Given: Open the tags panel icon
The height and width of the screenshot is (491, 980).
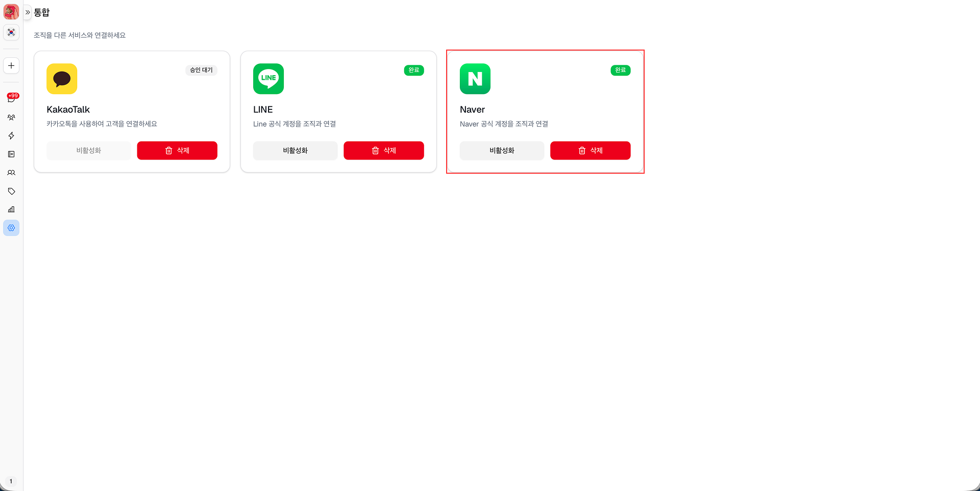Looking at the screenshot, I should click(11, 191).
